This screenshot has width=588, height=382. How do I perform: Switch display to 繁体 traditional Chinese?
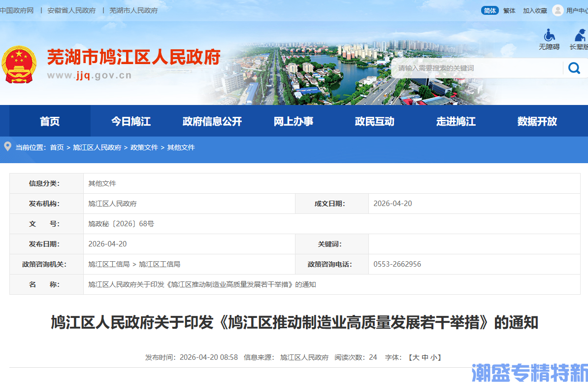point(510,10)
